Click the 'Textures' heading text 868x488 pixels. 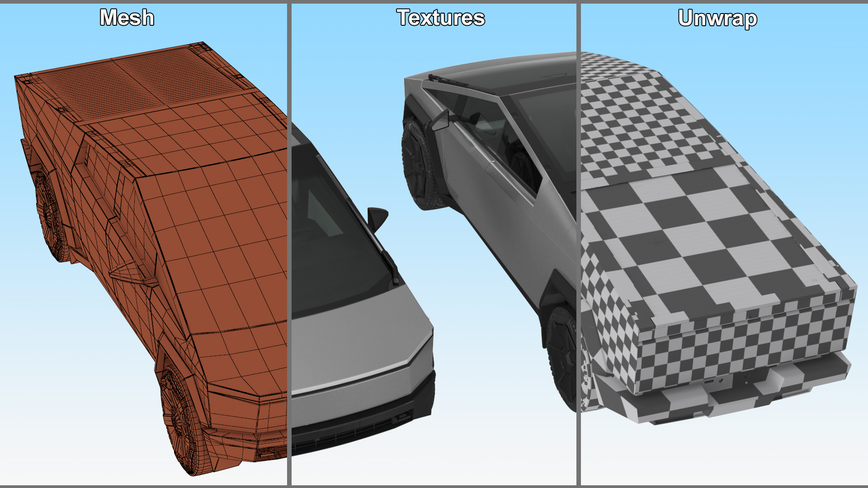pyautogui.click(x=441, y=18)
